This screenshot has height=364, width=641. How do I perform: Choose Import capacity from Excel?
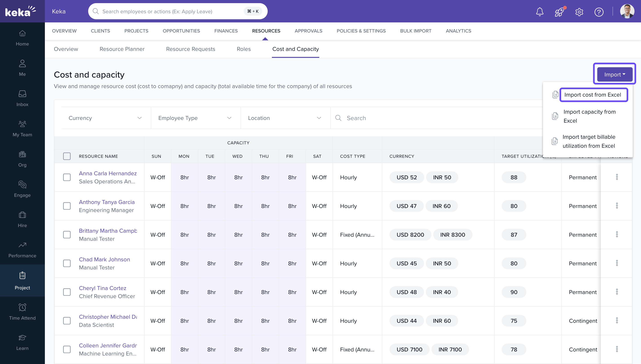pos(589,116)
